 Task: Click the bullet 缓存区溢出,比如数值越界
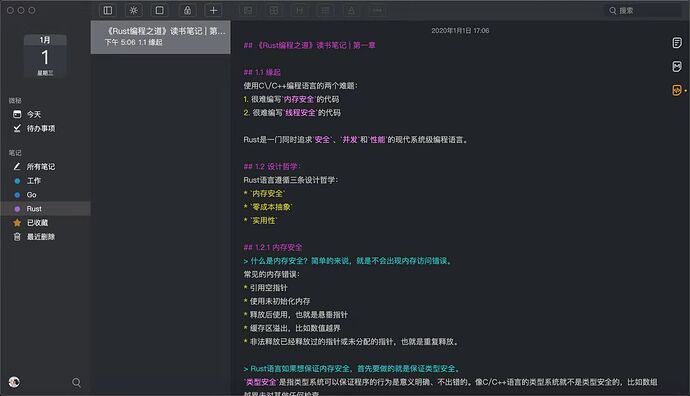292,329
